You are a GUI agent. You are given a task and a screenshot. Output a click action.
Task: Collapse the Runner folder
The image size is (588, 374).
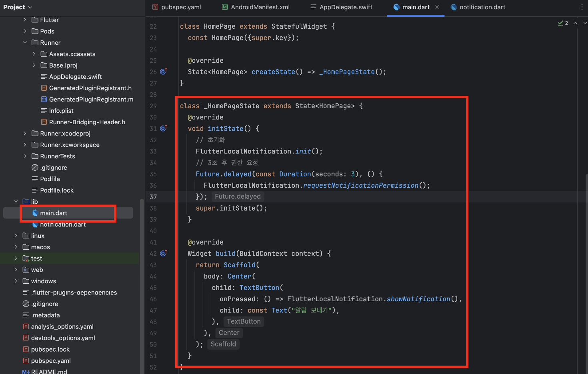(25, 42)
